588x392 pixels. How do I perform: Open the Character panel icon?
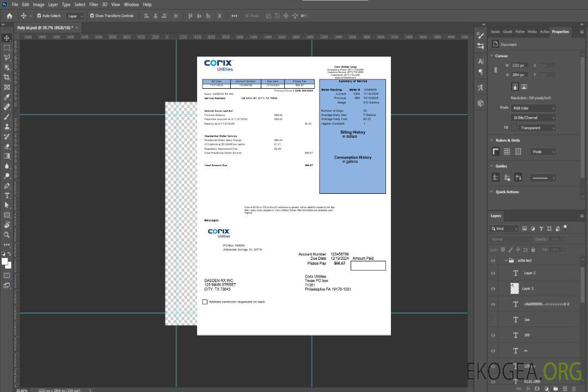pos(481,61)
